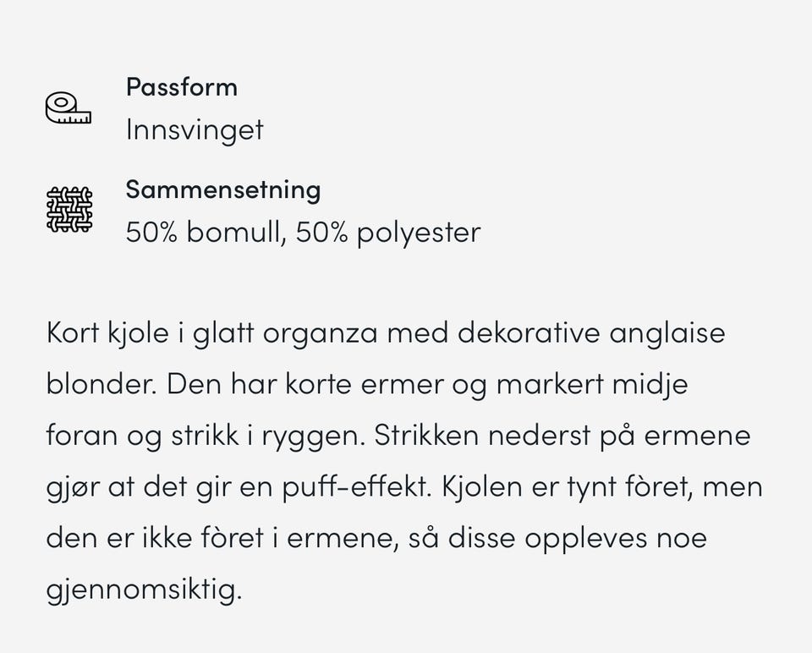Click the measuring tape fit icon
812x653 pixels.
tap(68, 109)
